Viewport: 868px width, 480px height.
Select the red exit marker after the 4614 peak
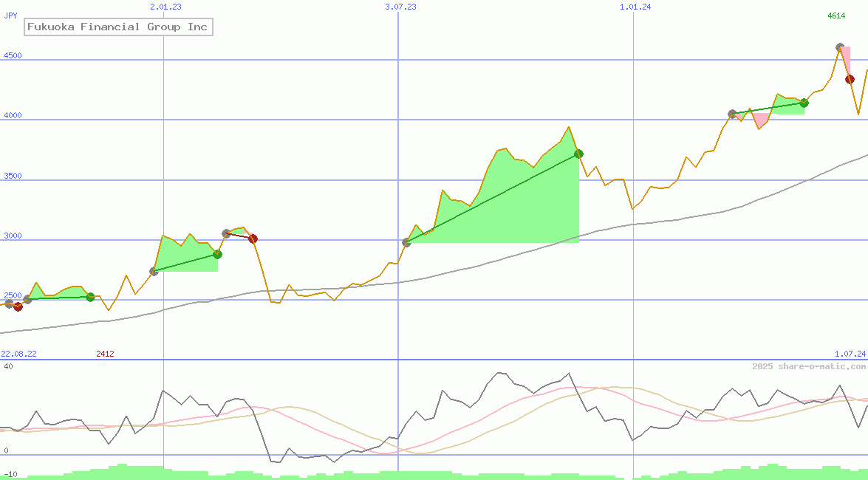pyautogui.click(x=850, y=80)
